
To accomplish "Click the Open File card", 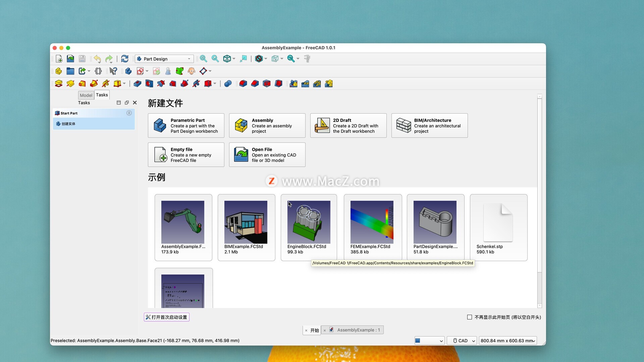I will click(267, 155).
